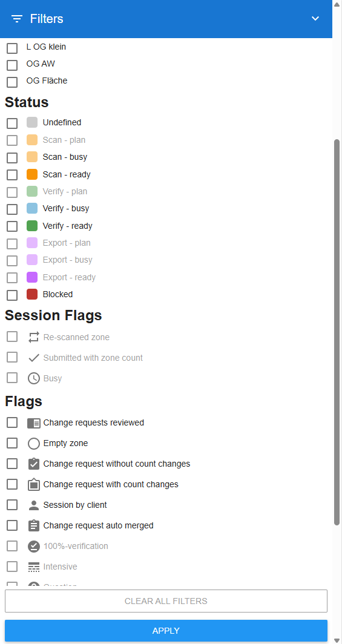Click the Session by client person icon
Image resolution: width=342 pixels, height=644 pixels.
point(34,505)
